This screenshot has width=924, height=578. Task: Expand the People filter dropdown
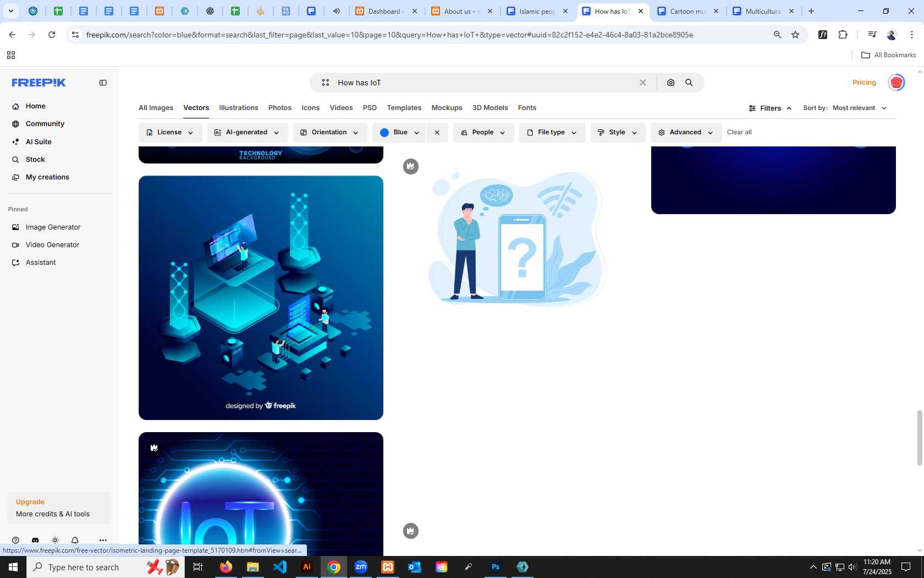pyautogui.click(x=483, y=133)
